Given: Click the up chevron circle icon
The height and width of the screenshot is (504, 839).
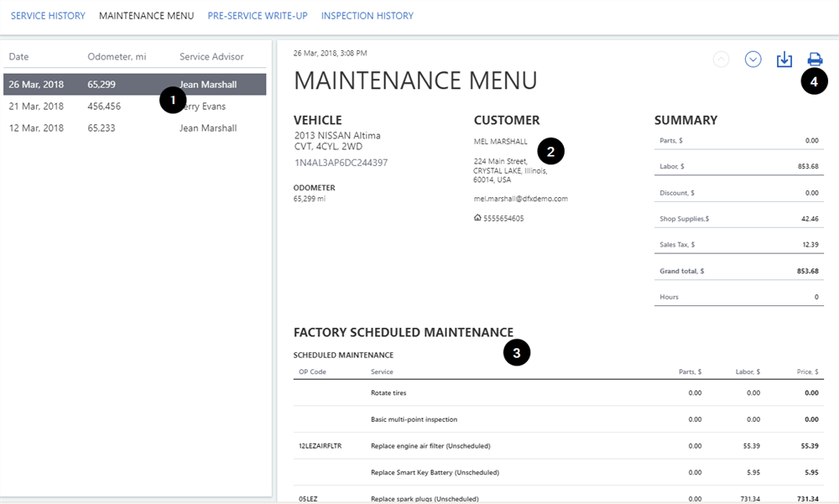Looking at the screenshot, I should click(721, 60).
